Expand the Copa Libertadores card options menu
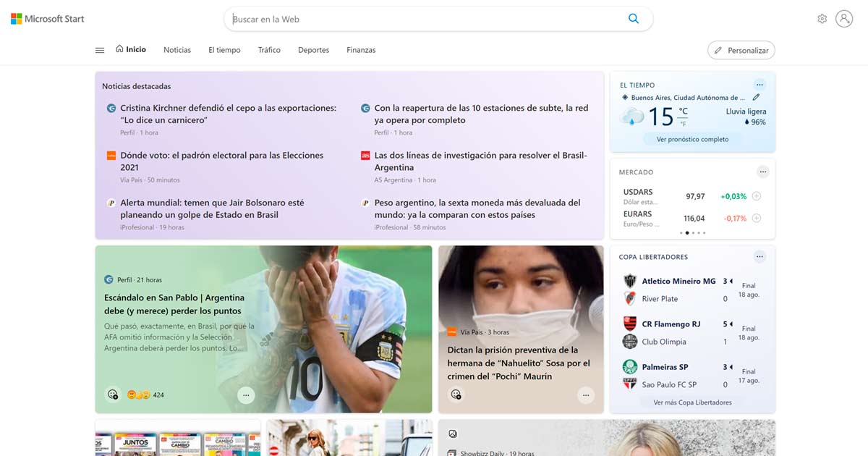 [x=759, y=257]
